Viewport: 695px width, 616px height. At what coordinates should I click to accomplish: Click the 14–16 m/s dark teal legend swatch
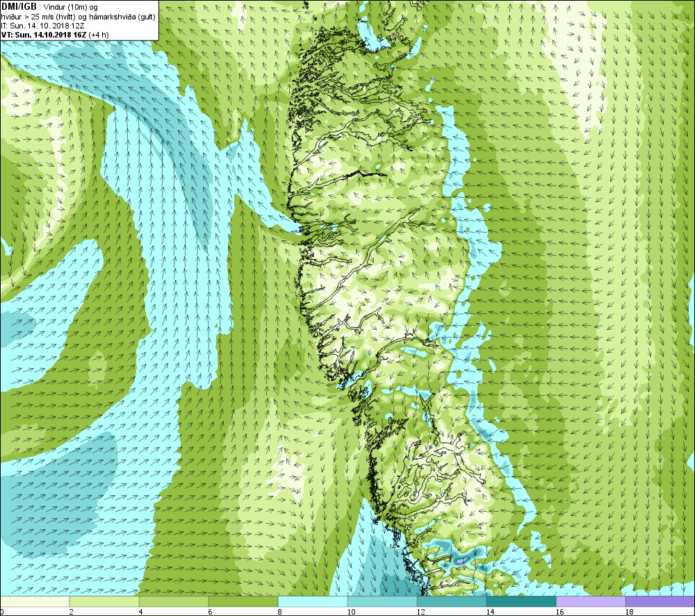[521, 601]
